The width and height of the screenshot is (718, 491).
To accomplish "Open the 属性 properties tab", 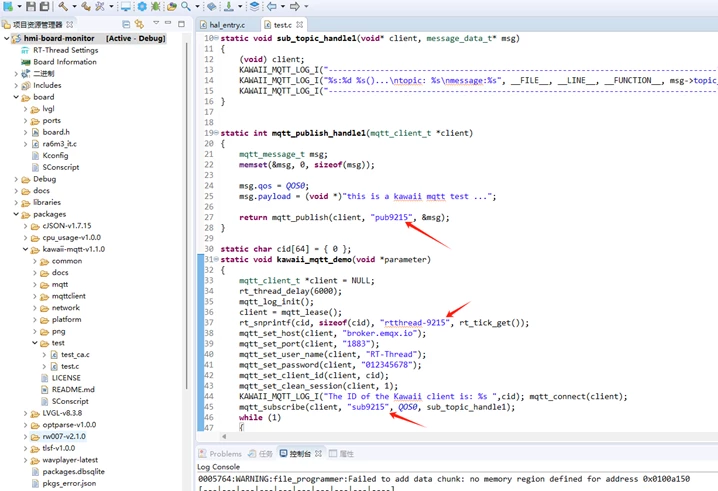I will click(x=341, y=453).
